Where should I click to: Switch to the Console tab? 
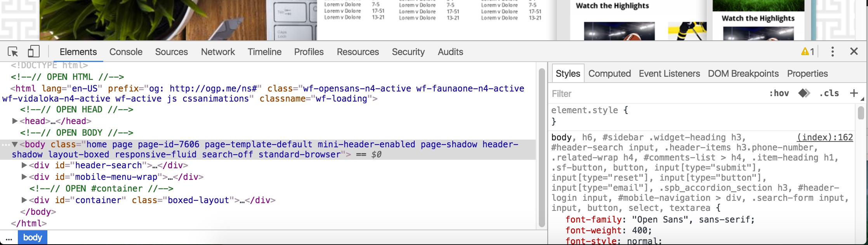(x=126, y=52)
